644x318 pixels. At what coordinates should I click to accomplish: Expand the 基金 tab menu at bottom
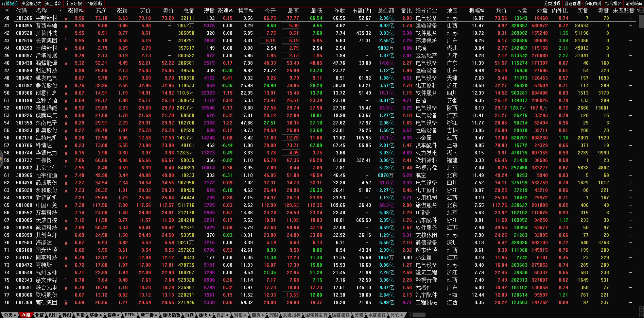coord(95,315)
